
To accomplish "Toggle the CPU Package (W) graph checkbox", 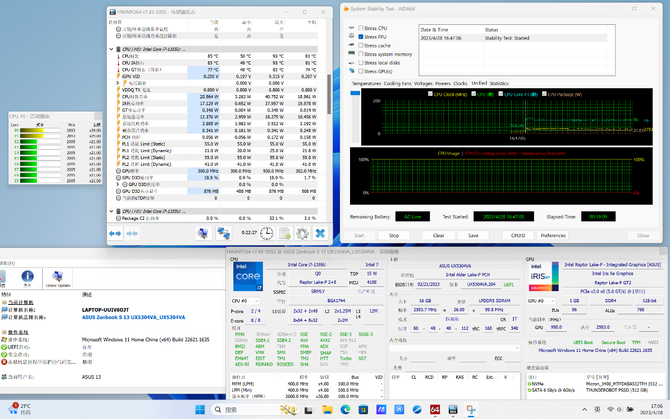I will point(544,94).
